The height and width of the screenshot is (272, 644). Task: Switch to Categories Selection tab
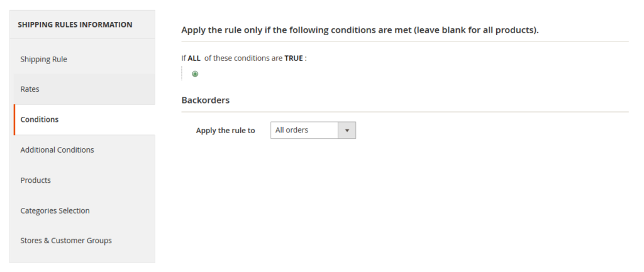pyautogui.click(x=55, y=210)
